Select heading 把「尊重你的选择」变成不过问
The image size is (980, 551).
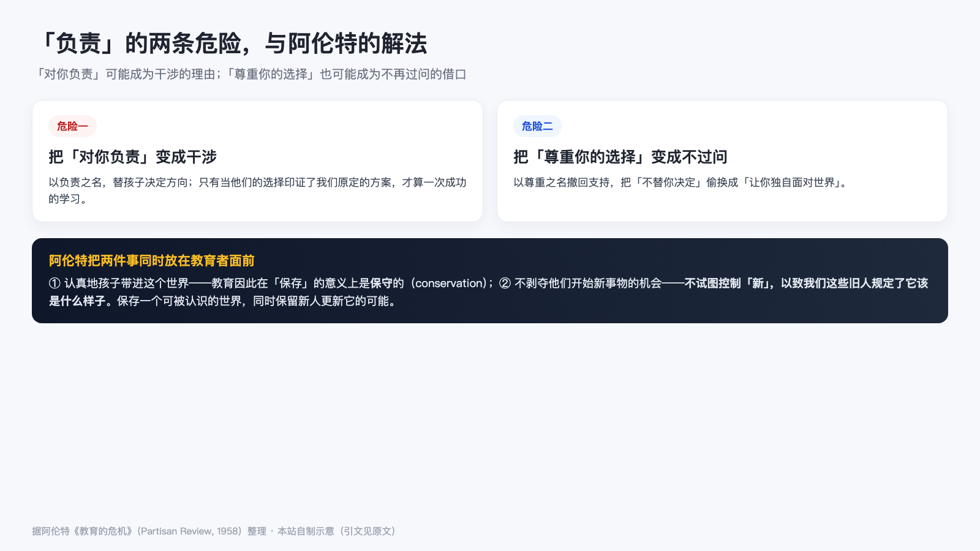point(620,157)
